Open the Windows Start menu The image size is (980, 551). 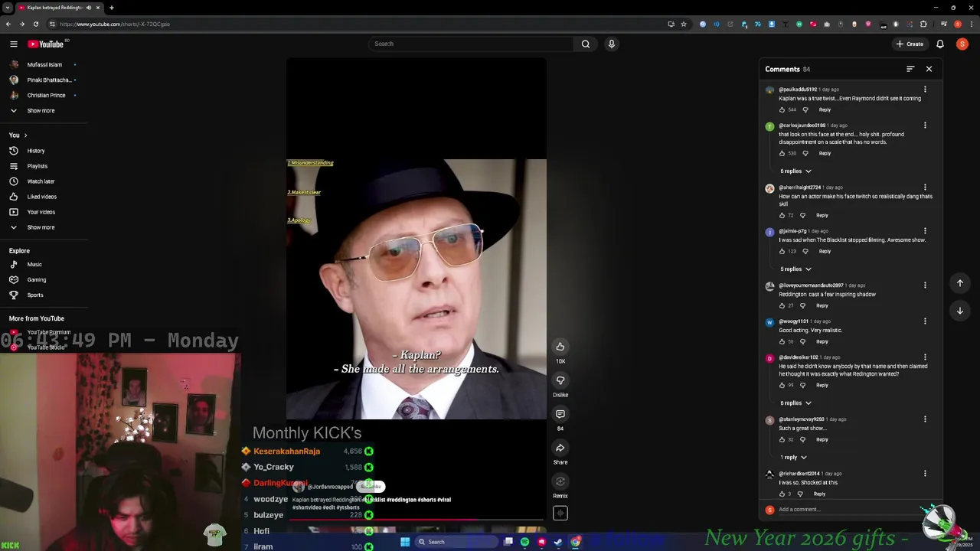pyautogui.click(x=405, y=542)
